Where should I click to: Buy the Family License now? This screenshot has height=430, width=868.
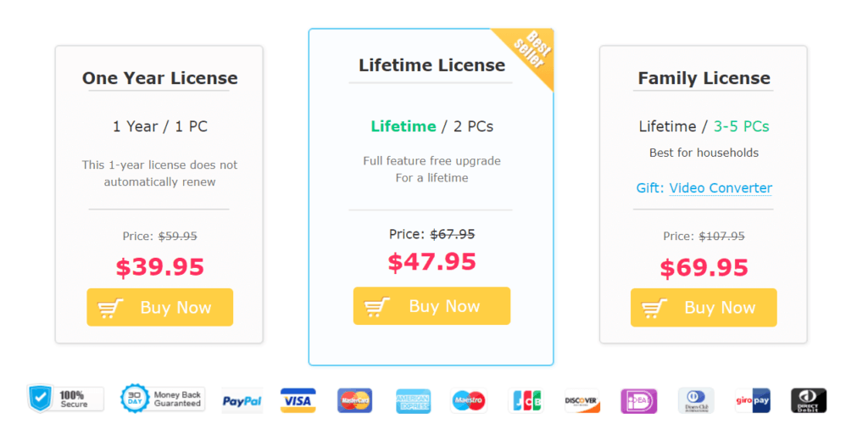click(704, 308)
